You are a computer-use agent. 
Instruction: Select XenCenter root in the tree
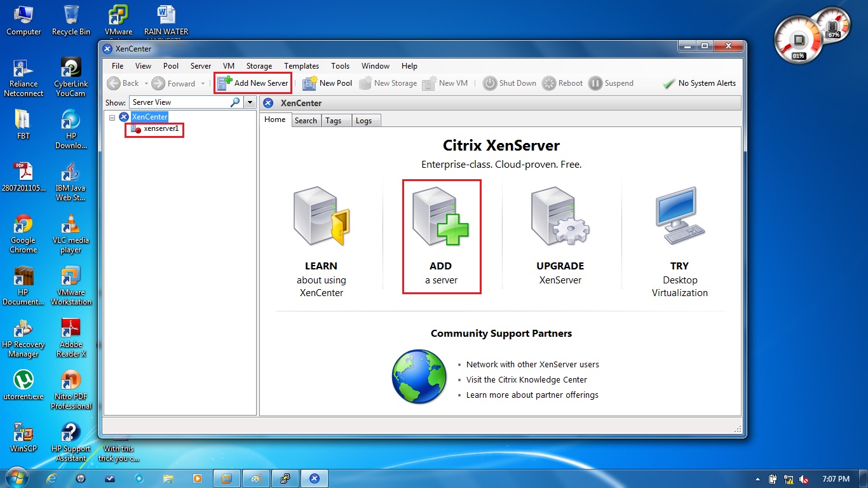click(x=150, y=117)
